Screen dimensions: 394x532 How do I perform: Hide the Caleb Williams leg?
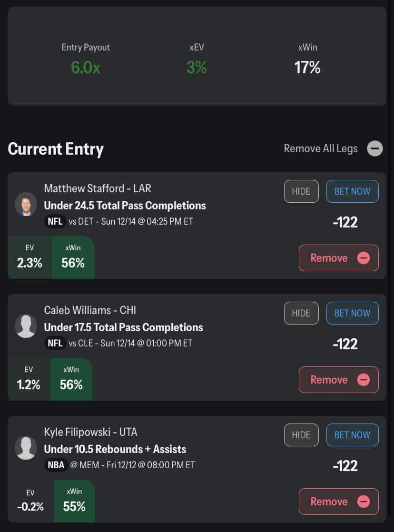301,313
